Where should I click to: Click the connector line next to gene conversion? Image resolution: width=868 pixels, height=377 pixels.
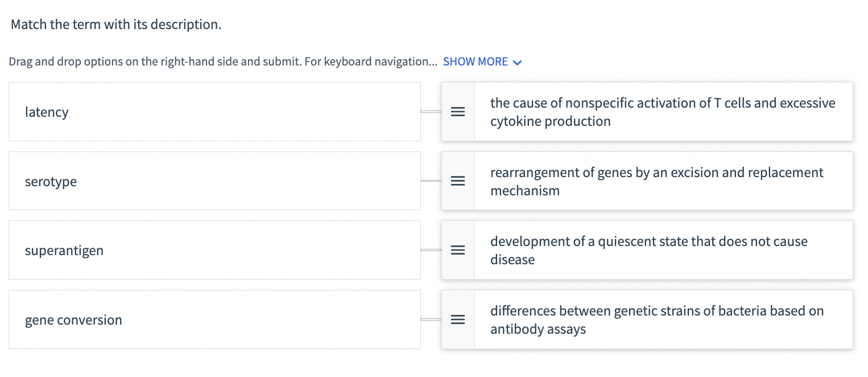431,319
